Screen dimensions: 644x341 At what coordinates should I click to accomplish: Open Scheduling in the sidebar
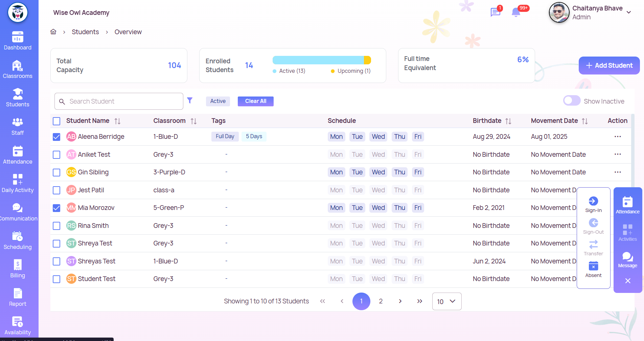(18, 240)
